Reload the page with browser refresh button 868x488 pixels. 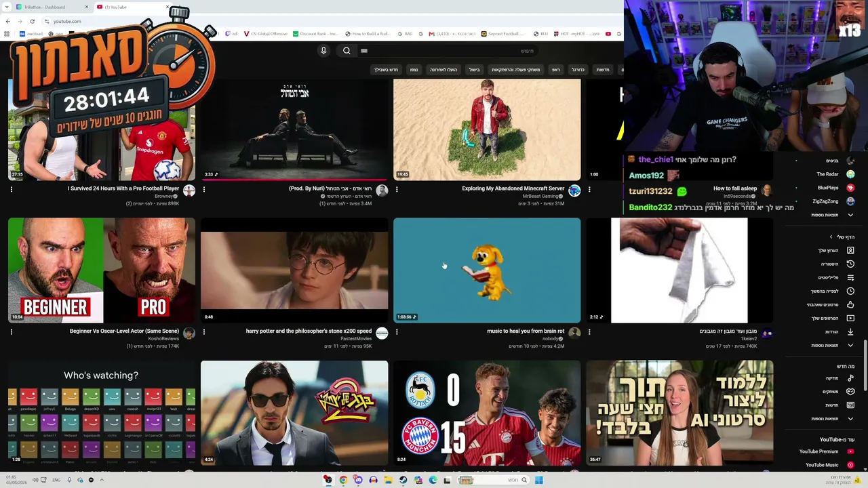pos(32,21)
